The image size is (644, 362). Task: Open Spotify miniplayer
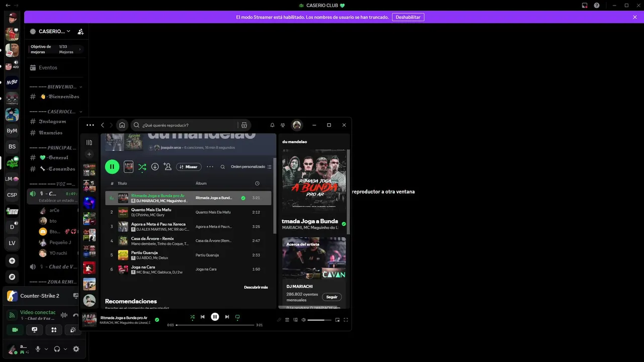pyautogui.click(x=338, y=320)
